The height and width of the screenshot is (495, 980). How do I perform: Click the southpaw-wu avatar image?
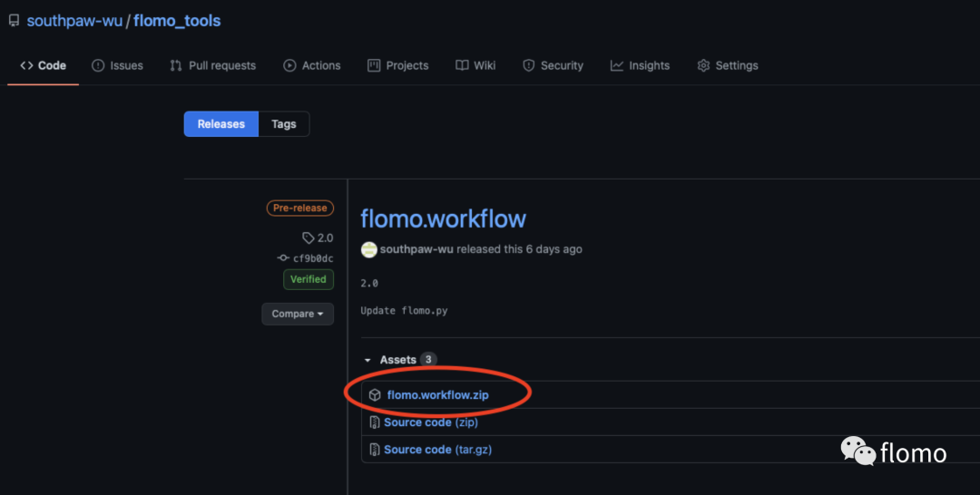368,249
